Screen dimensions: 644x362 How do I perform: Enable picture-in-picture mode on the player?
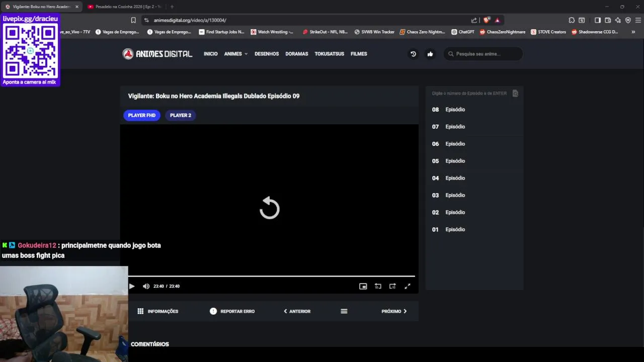[x=363, y=286]
